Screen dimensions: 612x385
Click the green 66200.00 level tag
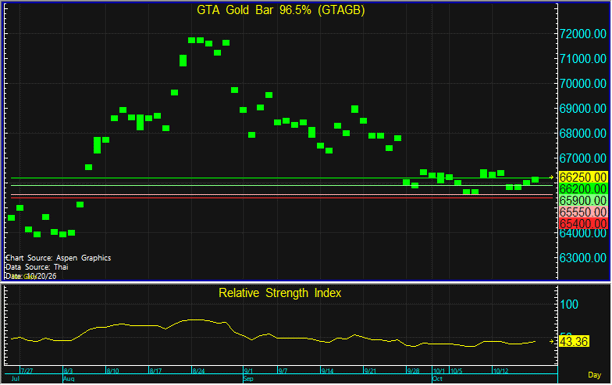point(583,189)
